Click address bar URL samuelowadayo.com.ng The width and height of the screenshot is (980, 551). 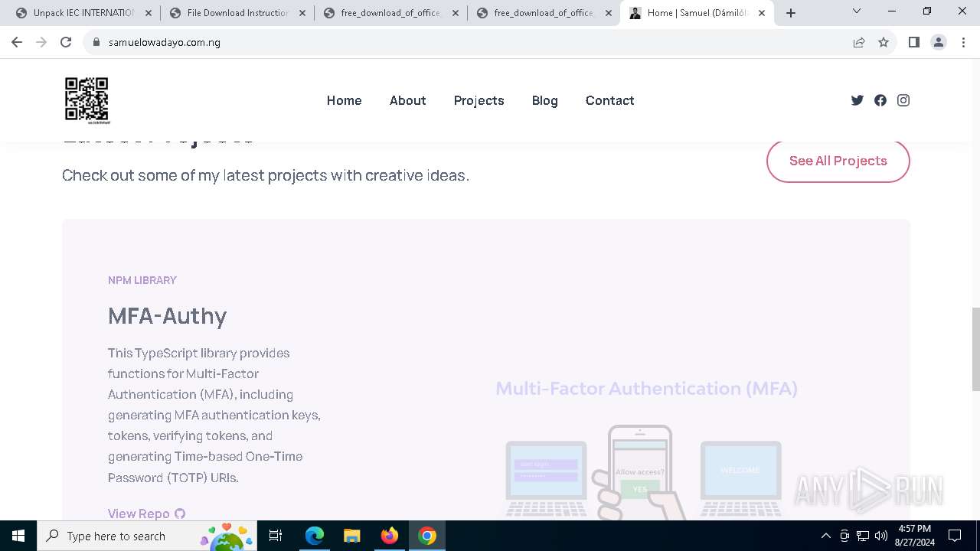(165, 42)
